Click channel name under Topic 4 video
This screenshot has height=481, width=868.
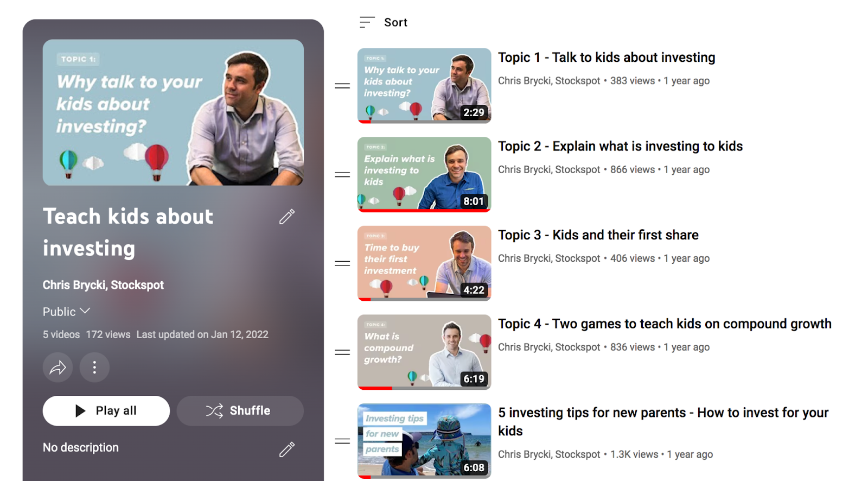(549, 347)
